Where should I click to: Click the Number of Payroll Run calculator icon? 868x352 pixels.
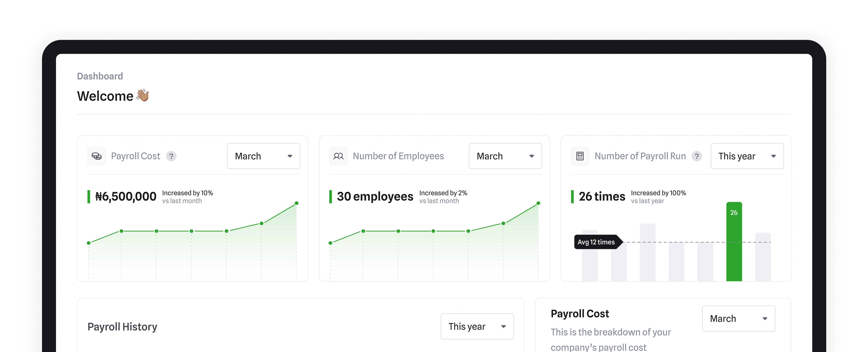pos(580,156)
